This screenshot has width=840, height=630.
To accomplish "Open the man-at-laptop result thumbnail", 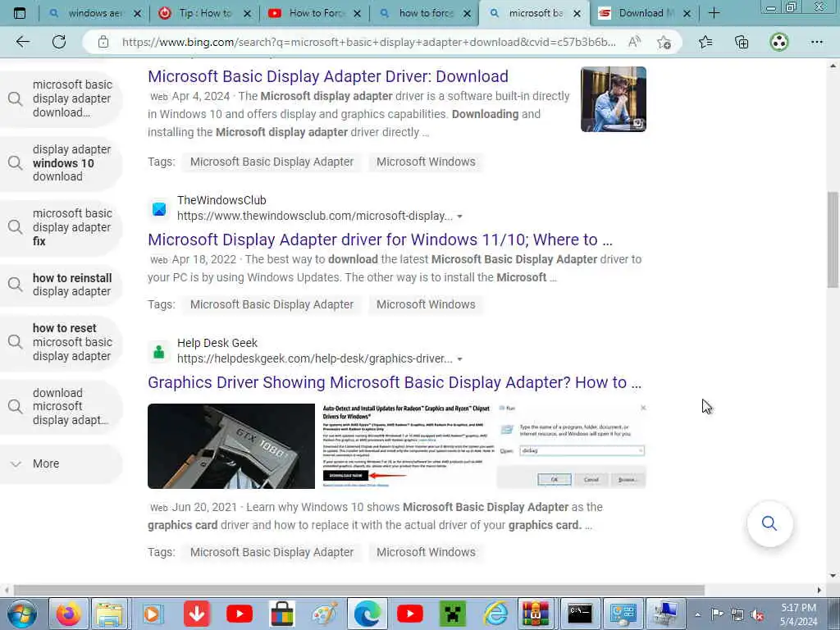I will [614, 99].
